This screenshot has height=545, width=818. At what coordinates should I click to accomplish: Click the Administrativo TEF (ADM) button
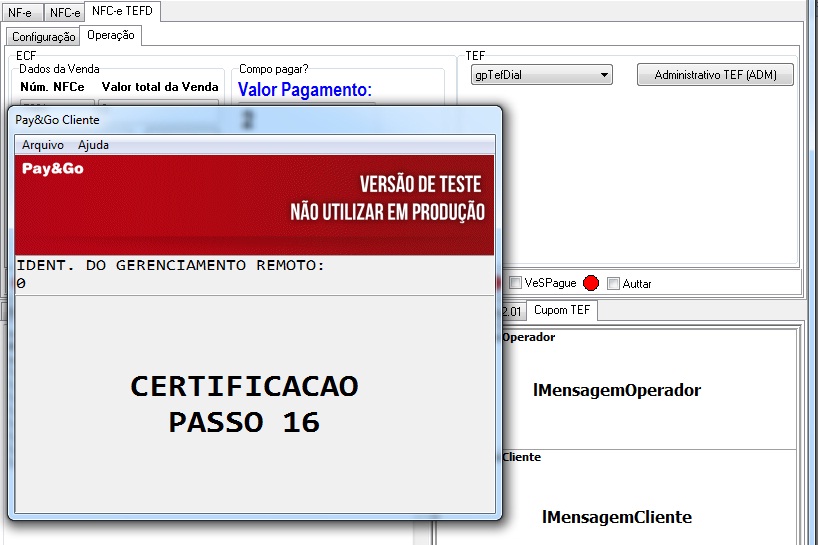pyautogui.click(x=715, y=75)
